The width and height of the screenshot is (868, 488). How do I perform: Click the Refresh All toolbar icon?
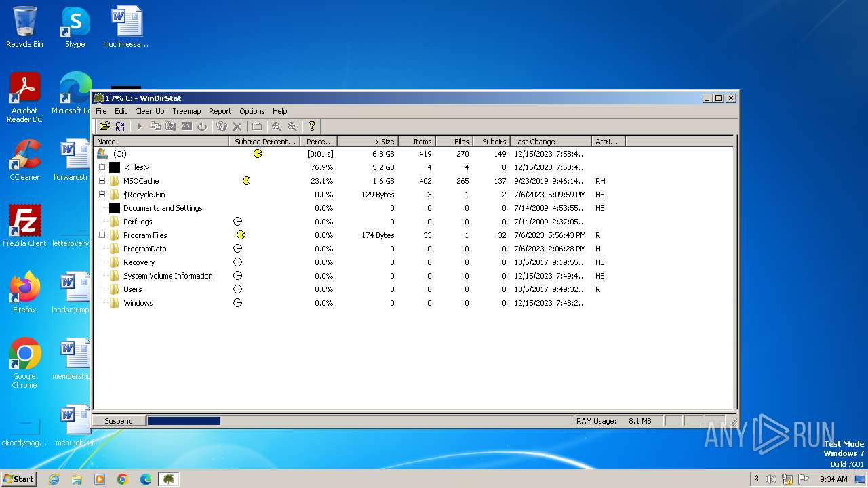click(120, 126)
